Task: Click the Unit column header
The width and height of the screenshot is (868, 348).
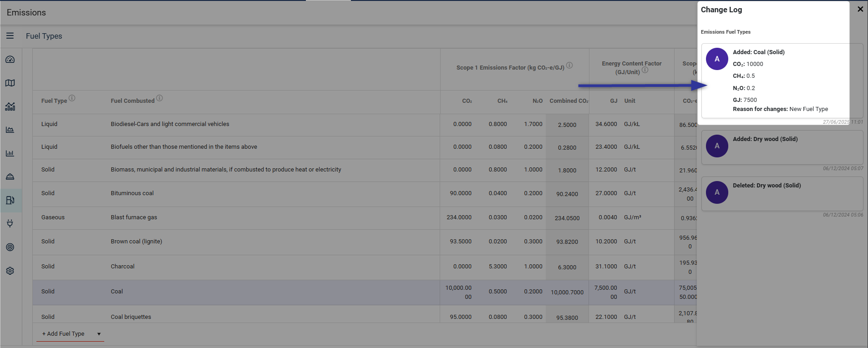Action: [x=629, y=101]
